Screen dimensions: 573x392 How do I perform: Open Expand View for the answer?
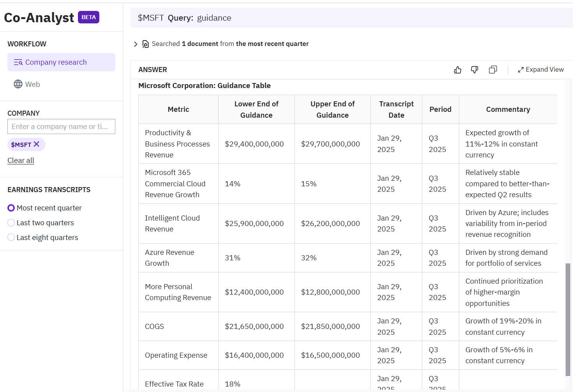[x=545, y=69]
